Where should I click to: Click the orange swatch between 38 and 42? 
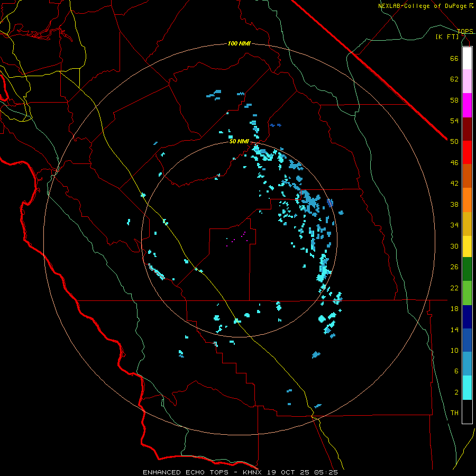click(x=467, y=200)
